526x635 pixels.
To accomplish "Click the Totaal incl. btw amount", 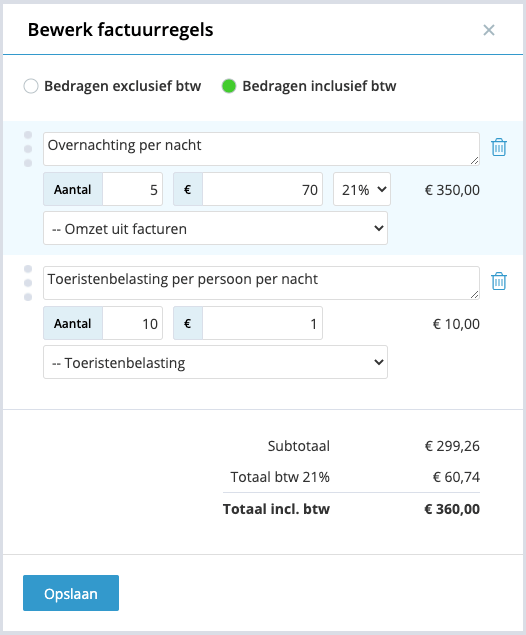I will (x=452, y=509).
